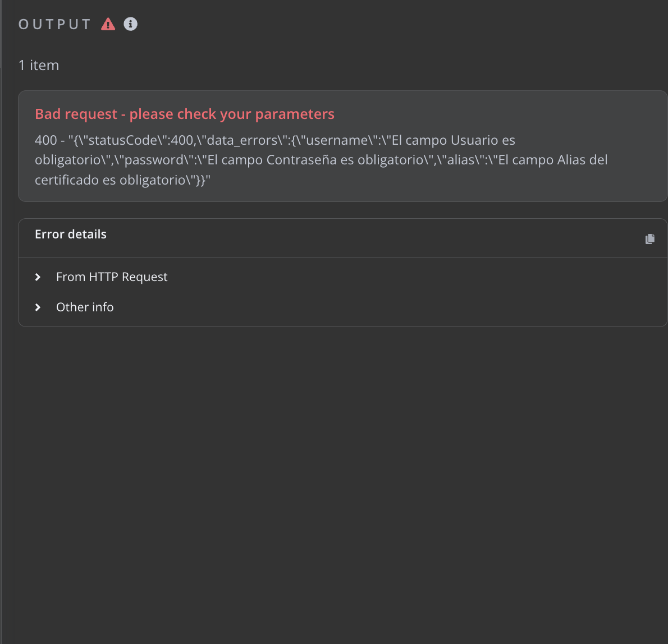Open the Other info section label
This screenshot has height=644, width=668.
tap(85, 307)
